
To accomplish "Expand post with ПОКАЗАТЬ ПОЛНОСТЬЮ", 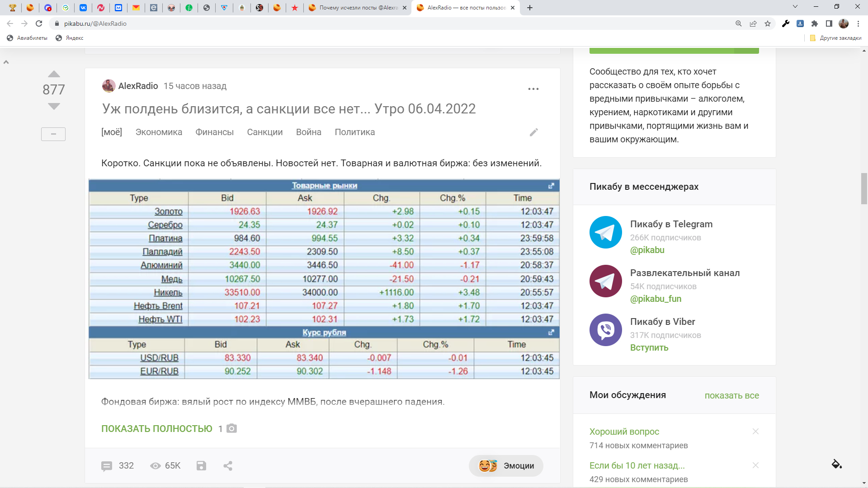I will tap(156, 429).
